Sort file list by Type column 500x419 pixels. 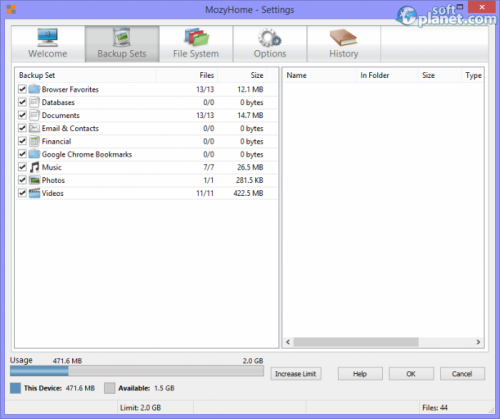473,75
